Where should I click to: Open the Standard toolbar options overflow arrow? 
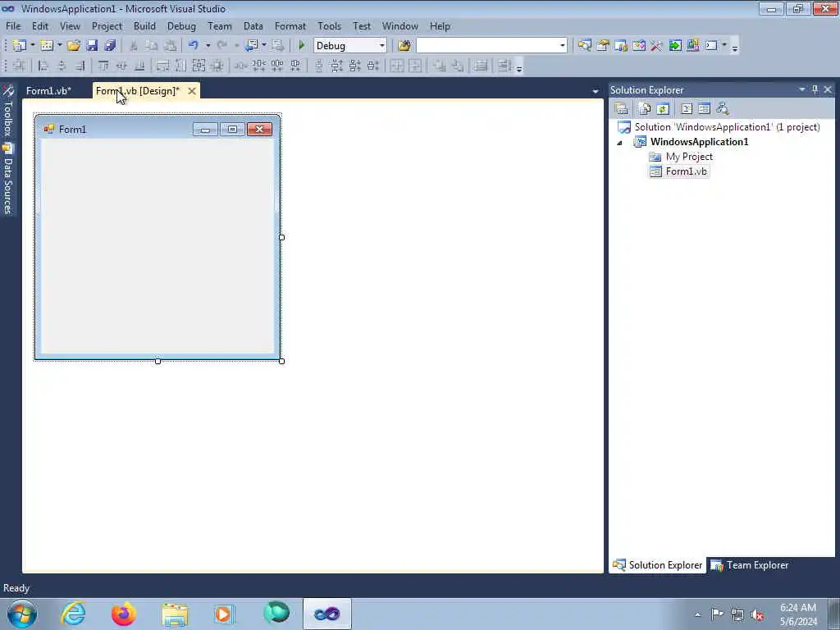click(x=735, y=48)
